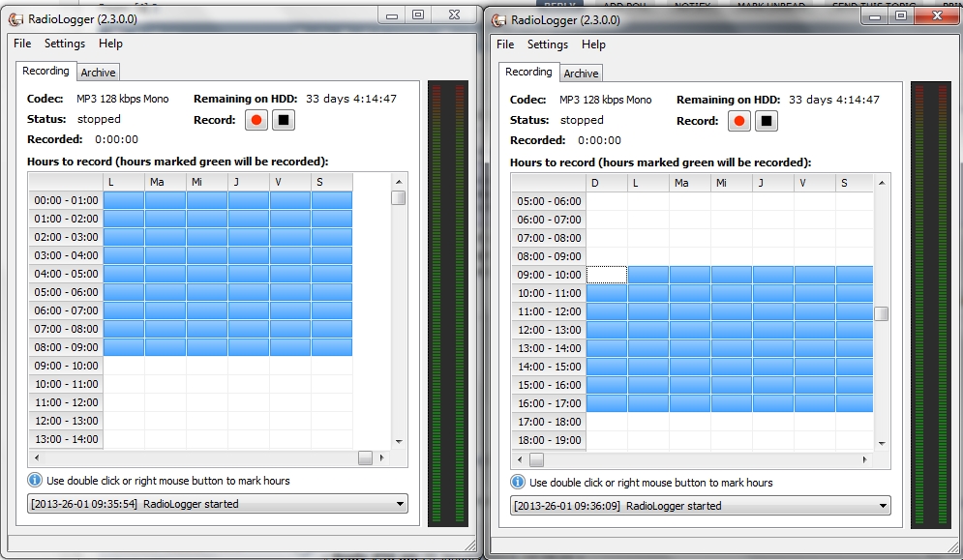Screen dimensions: 963x560
Task: Select L 12:00 - 13:00 cell, right window
Action: pyautogui.click(x=648, y=330)
